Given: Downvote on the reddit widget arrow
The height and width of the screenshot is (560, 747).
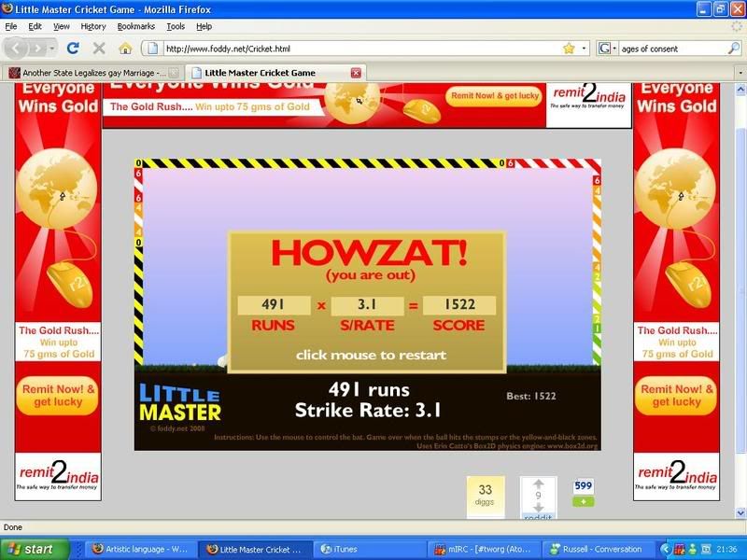Looking at the screenshot, I should tap(539, 507).
